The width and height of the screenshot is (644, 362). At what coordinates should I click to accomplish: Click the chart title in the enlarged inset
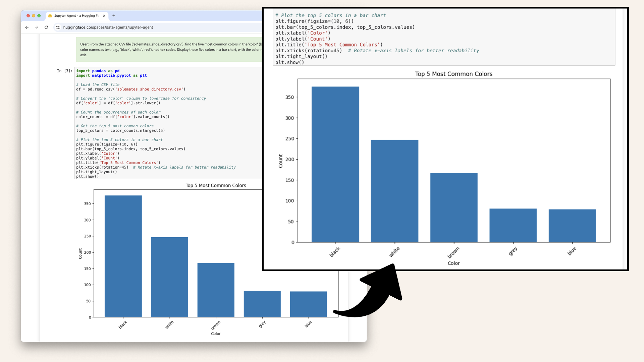[453, 74]
